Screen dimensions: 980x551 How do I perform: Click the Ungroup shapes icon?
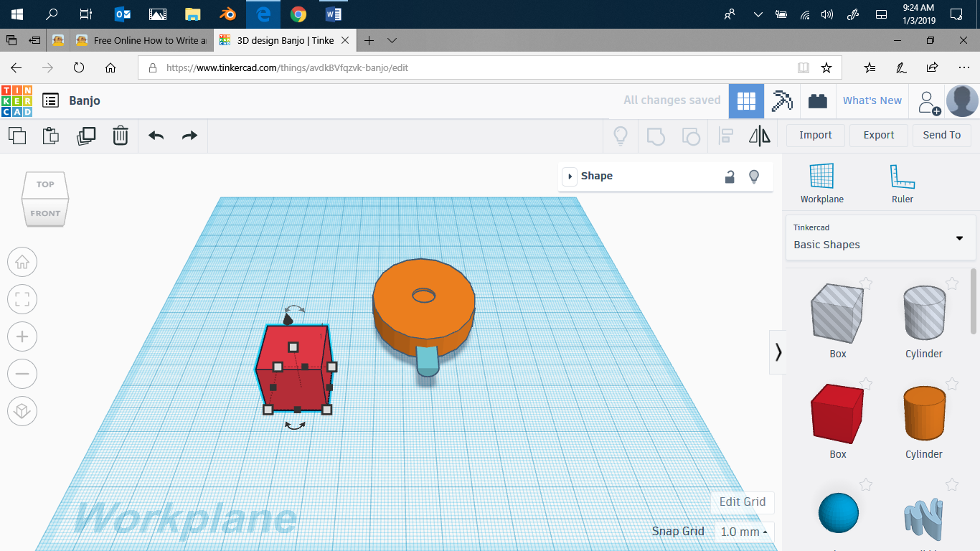690,136
